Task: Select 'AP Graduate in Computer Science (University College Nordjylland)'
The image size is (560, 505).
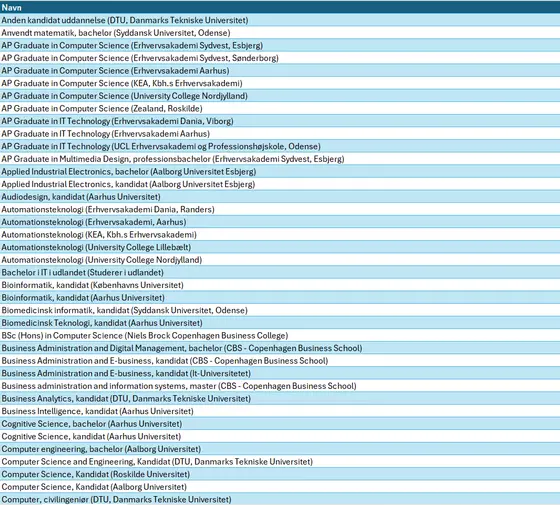Action: coord(280,96)
